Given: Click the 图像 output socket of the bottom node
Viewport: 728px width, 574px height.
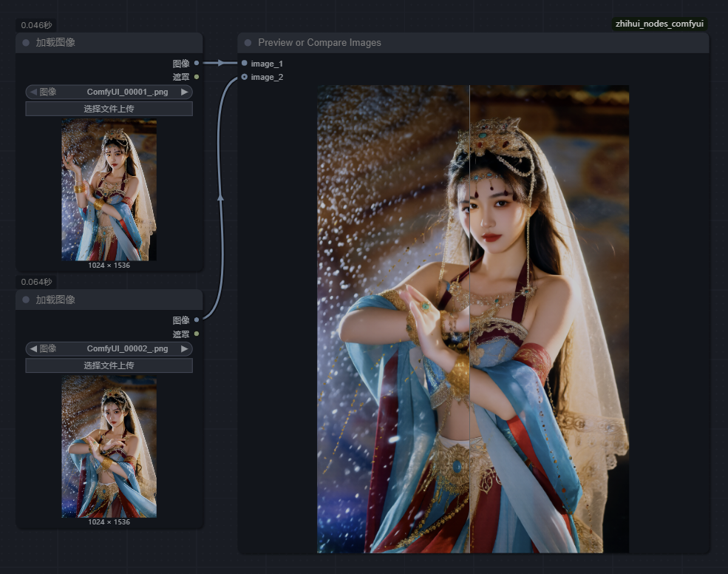Looking at the screenshot, I should (x=197, y=320).
